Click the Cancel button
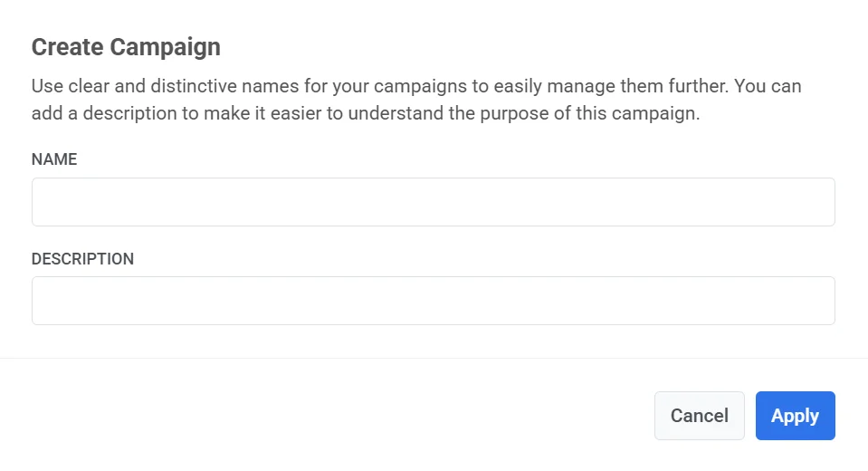Viewport: 868px width, 471px height. [x=699, y=416]
